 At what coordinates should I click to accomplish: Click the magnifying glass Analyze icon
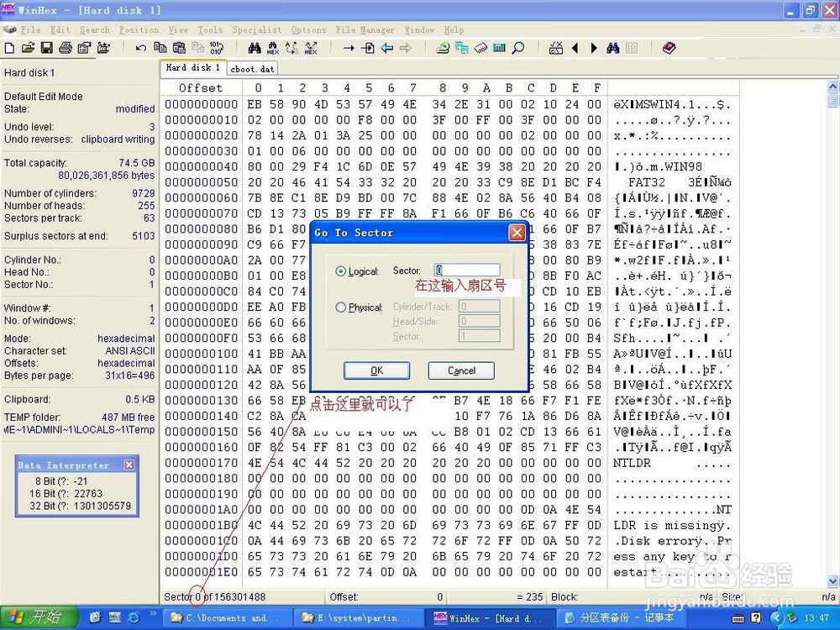[518, 48]
